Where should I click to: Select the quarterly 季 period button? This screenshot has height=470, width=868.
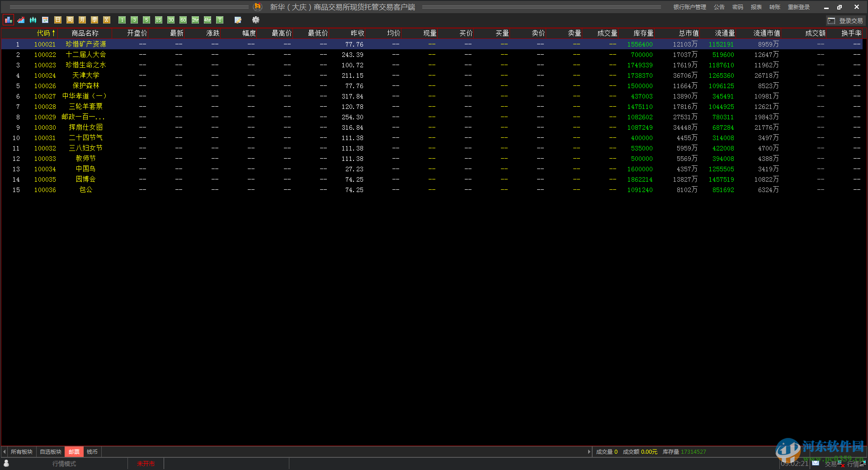pyautogui.click(x=94, y=20)
